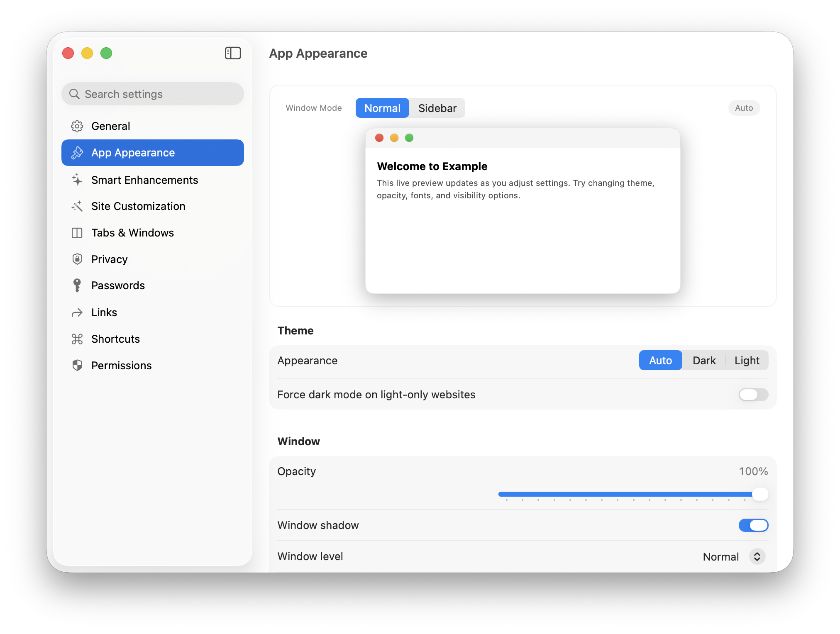The height and width of the screenshot is (634, 840).
Task: Click the Search settings field
Action: click(153, 94)
